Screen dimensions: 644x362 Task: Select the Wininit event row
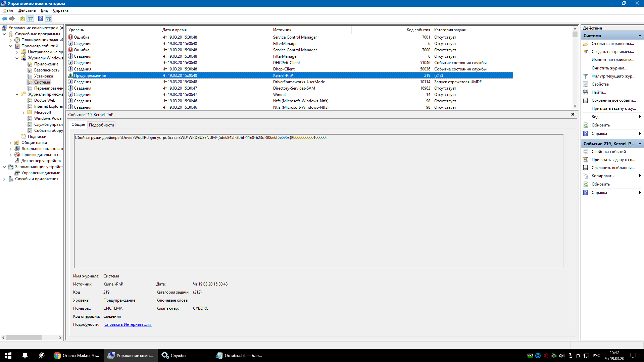click(290, 95)
